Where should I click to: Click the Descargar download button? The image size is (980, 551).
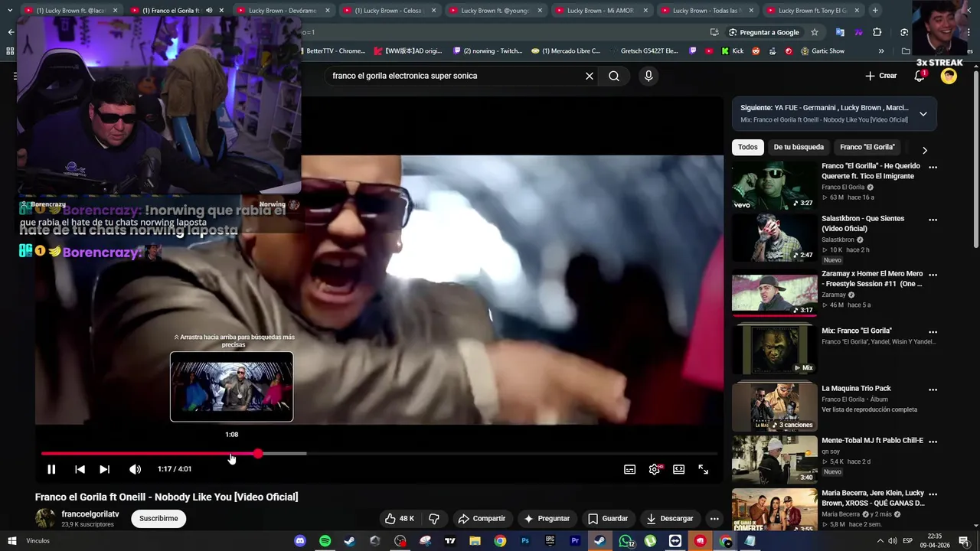[670, 518]
